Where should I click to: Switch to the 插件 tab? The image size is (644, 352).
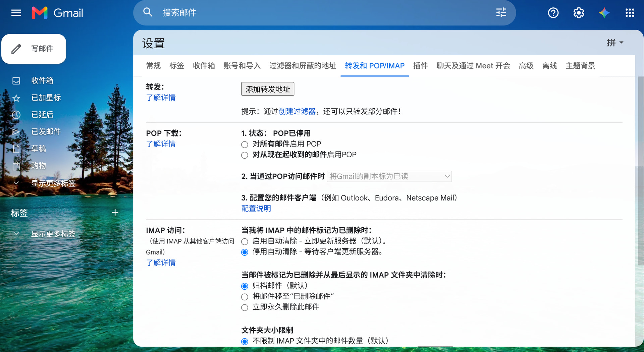(421, 66)
